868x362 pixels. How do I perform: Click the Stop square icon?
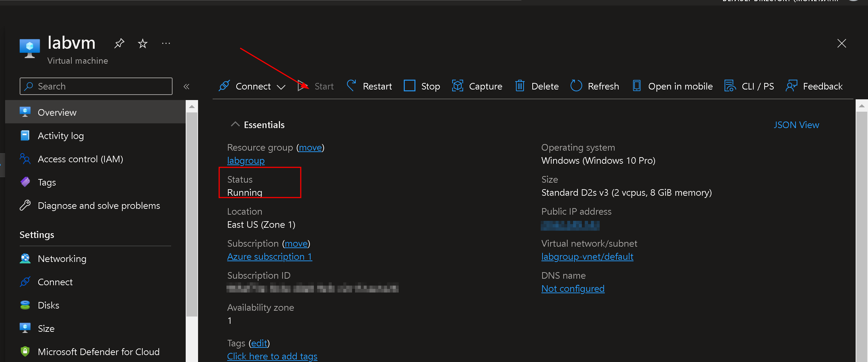pyautogui.click(x=410, y=86)
